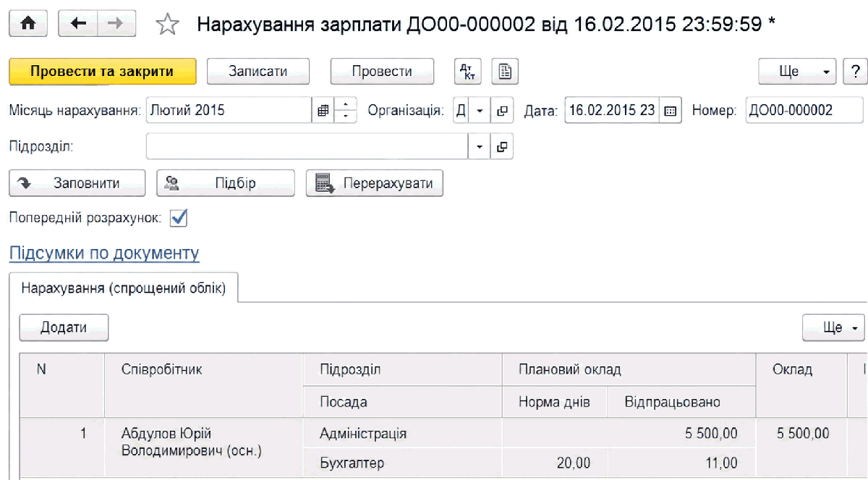Click the Плановий оклад column header
The image size is (868, 480).
pos(629,369)
